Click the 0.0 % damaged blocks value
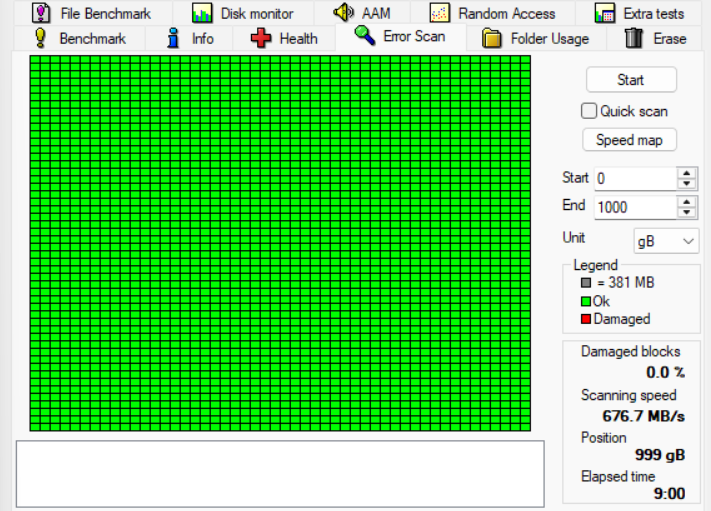Viewport: 711px width, 511px height. click(666, 372)
